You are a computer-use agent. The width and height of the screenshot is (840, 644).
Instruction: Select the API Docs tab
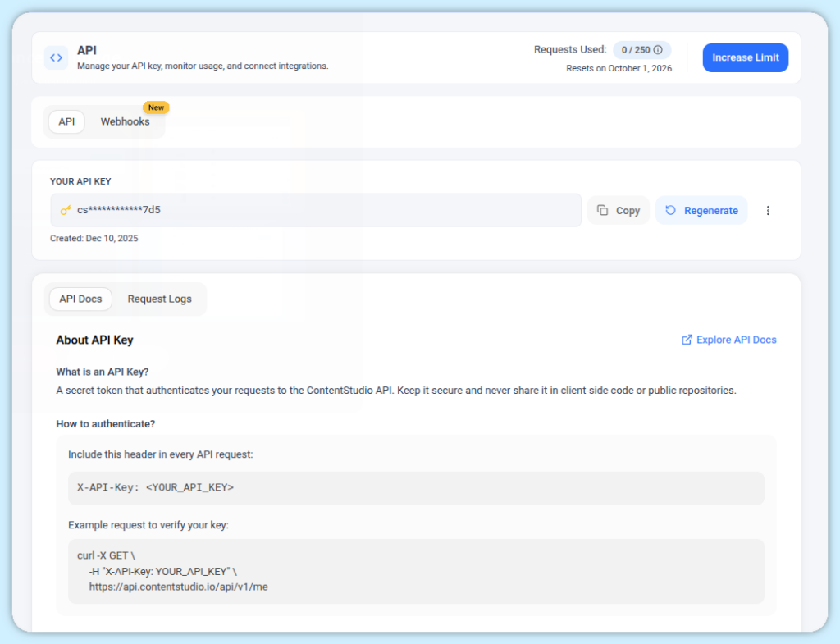(80, 299)
